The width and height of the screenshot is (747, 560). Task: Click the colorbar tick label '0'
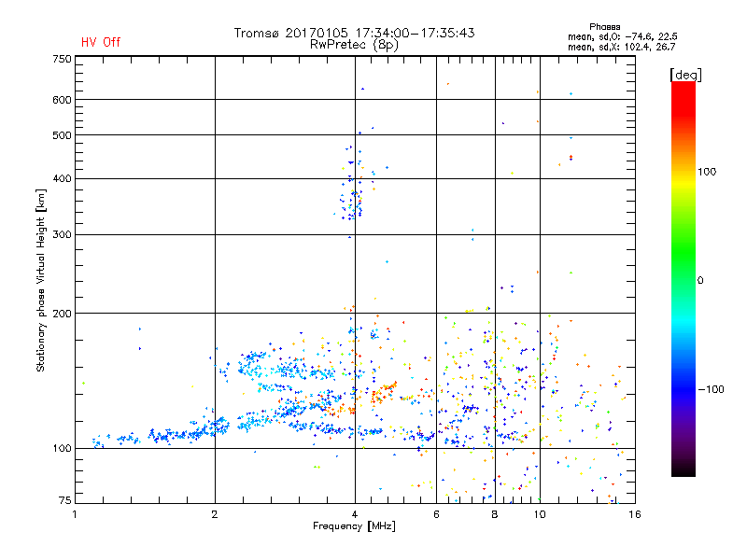tap(700, 281)
